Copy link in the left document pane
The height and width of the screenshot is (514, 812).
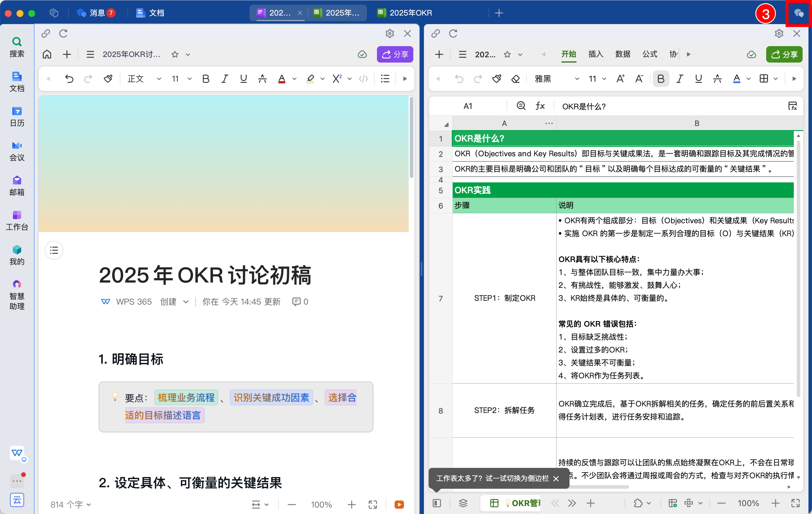46,33
